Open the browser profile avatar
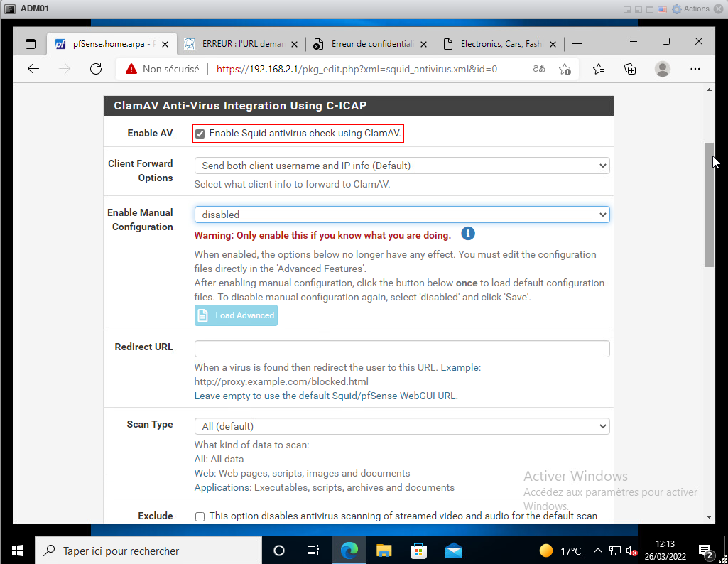Viewport: 728px width, 564px height. [662, 69]
